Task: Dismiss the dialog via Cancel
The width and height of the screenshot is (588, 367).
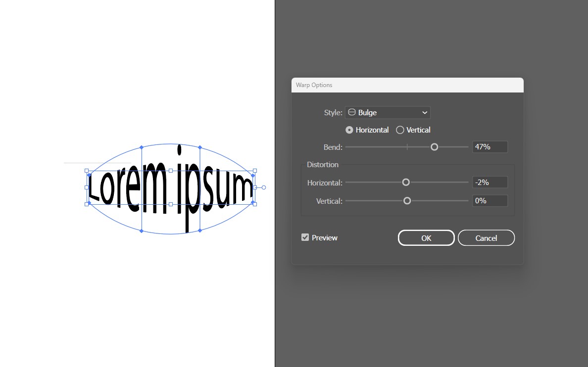Action: (486, 237)
